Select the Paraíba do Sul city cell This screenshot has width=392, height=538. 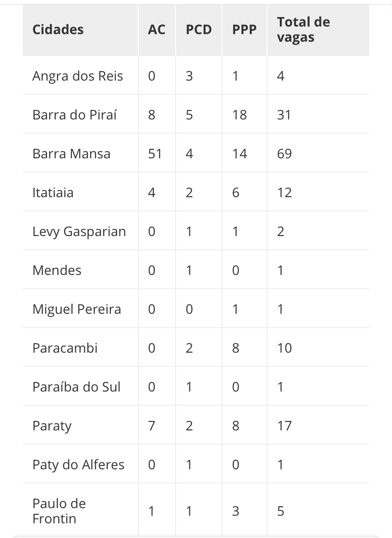pos(76,387)
